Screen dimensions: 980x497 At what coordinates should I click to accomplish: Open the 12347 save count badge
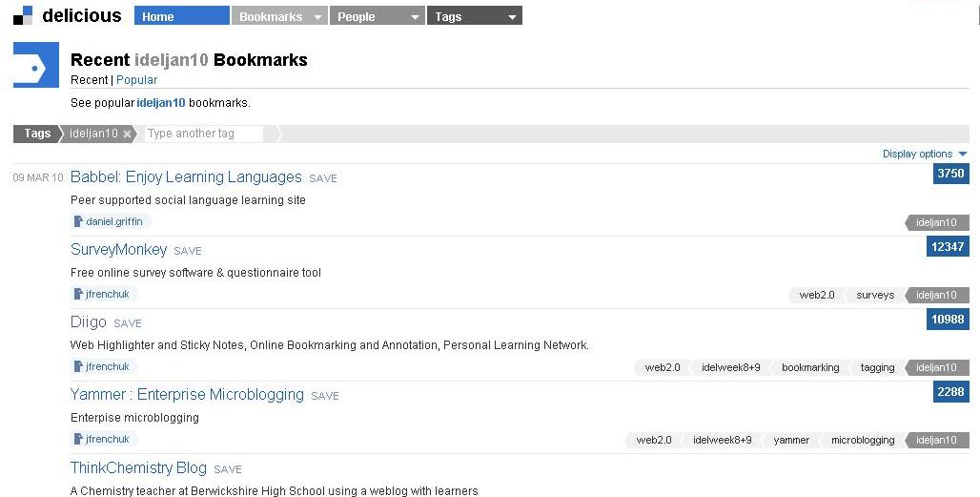coord(948,247)
